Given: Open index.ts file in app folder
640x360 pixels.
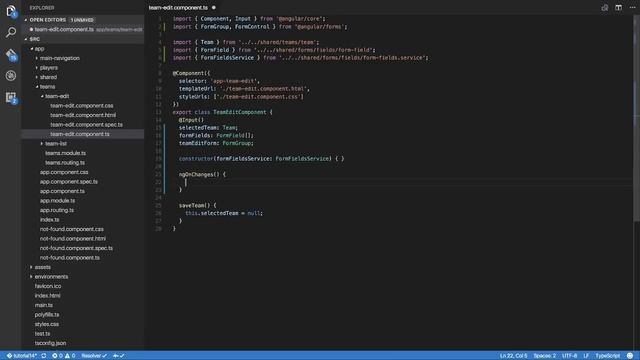Looking at the screenshot, I should (49, 220).
